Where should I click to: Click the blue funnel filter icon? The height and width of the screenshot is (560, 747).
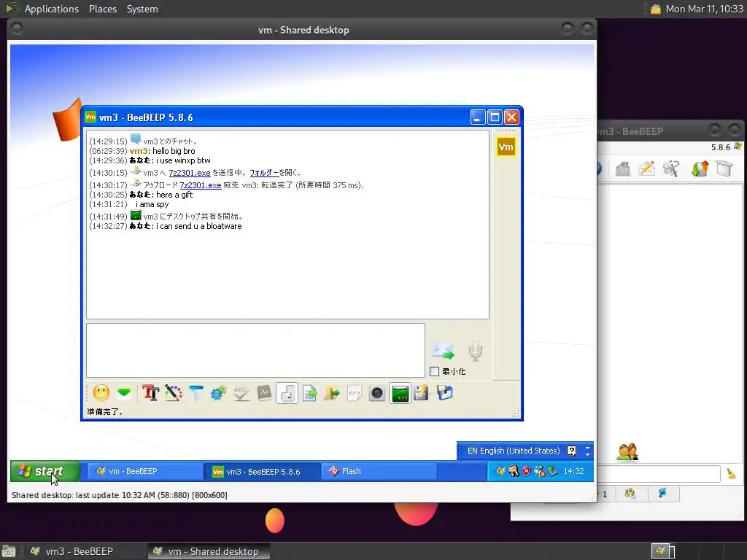click(196, 393)
